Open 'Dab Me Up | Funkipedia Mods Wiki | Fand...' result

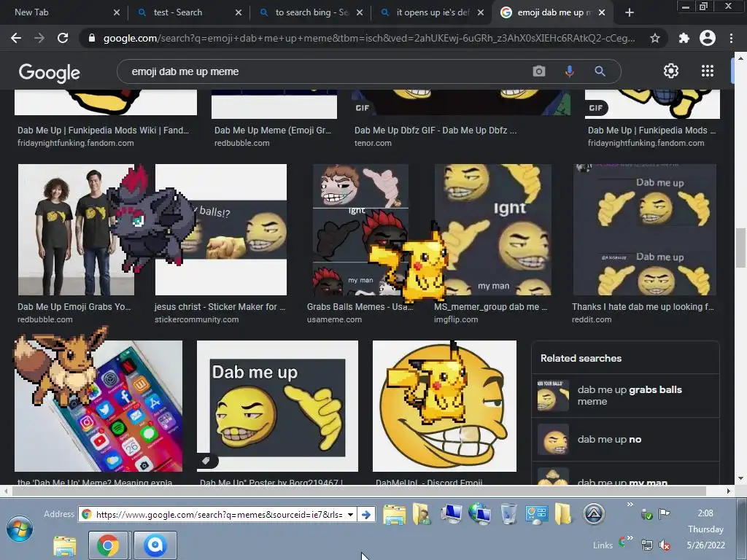point(103,130)
